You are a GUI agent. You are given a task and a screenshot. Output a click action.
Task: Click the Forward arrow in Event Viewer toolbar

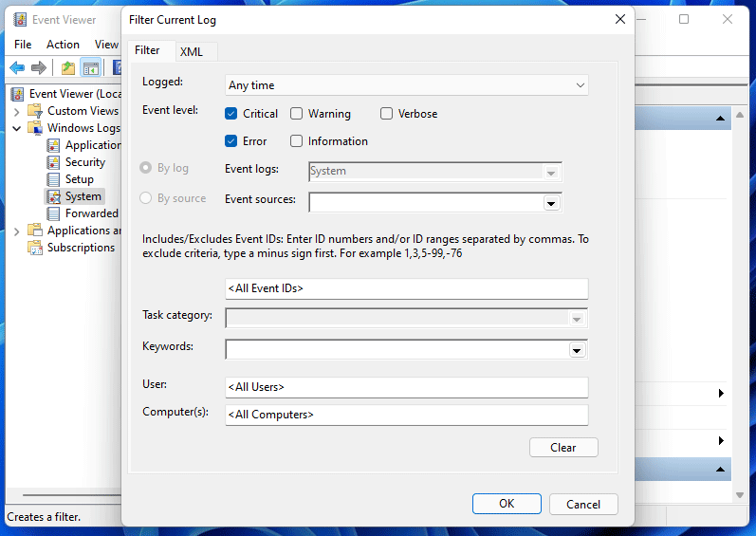pyautogui.click(x=39, y=68)
